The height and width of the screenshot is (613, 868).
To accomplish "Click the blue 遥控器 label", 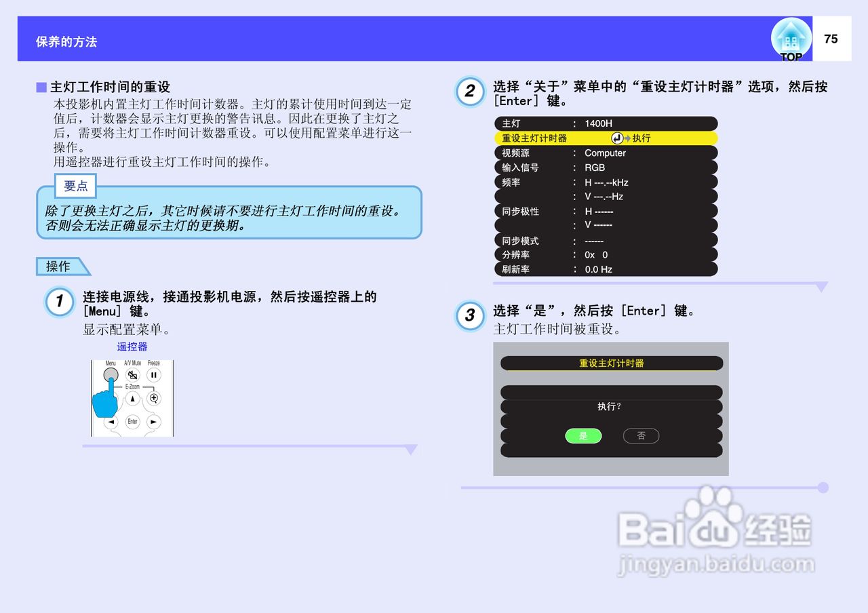I will point(132,347).
